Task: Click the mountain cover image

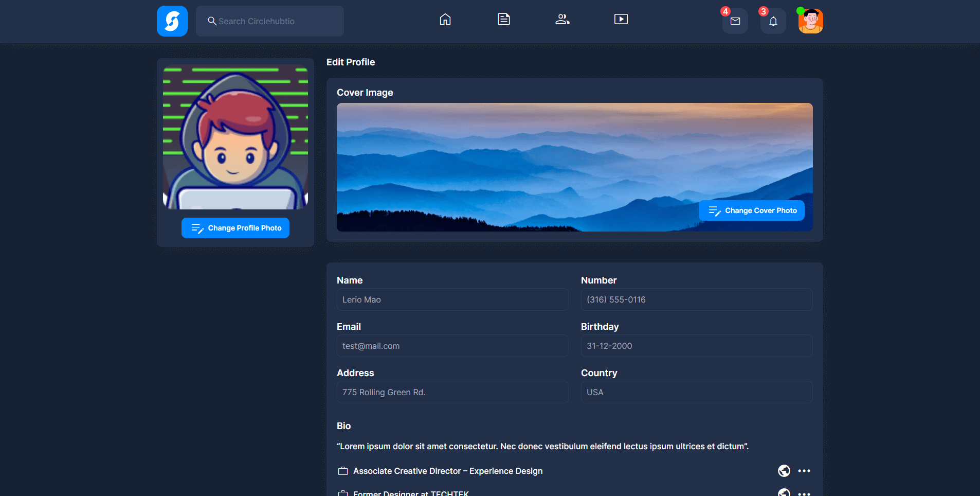Action: click(x=575, y=167)
